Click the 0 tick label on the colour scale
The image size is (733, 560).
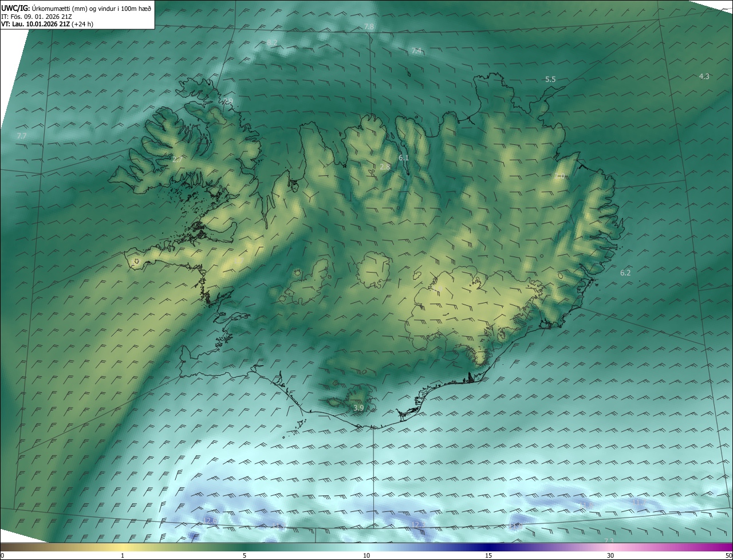2,555
